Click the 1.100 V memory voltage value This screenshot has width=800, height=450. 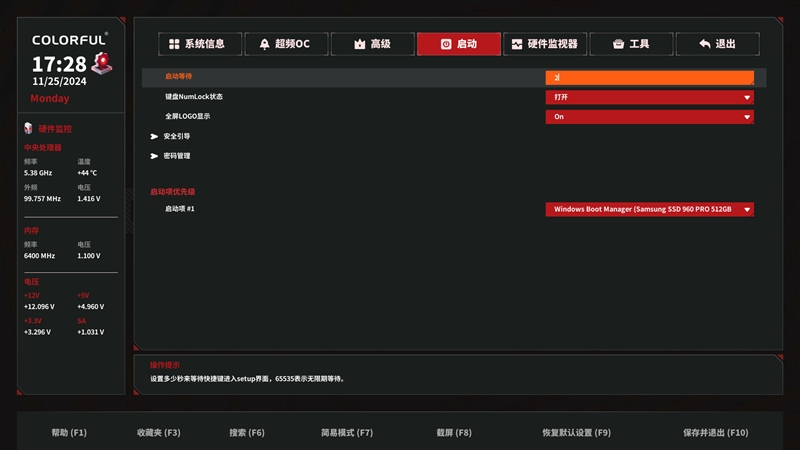(x=89, y=256)
